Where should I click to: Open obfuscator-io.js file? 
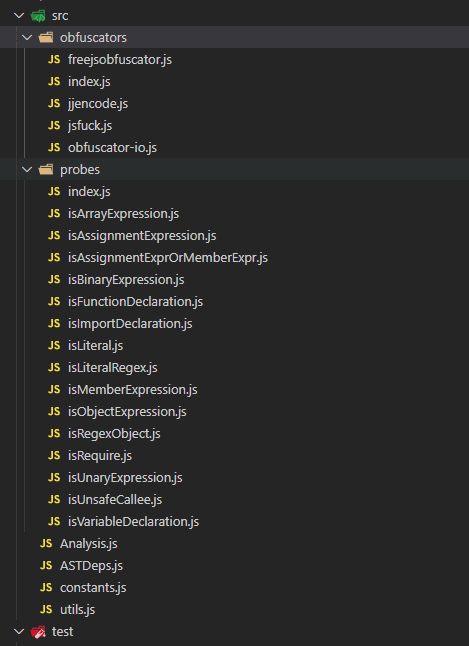tap(113, 147)
